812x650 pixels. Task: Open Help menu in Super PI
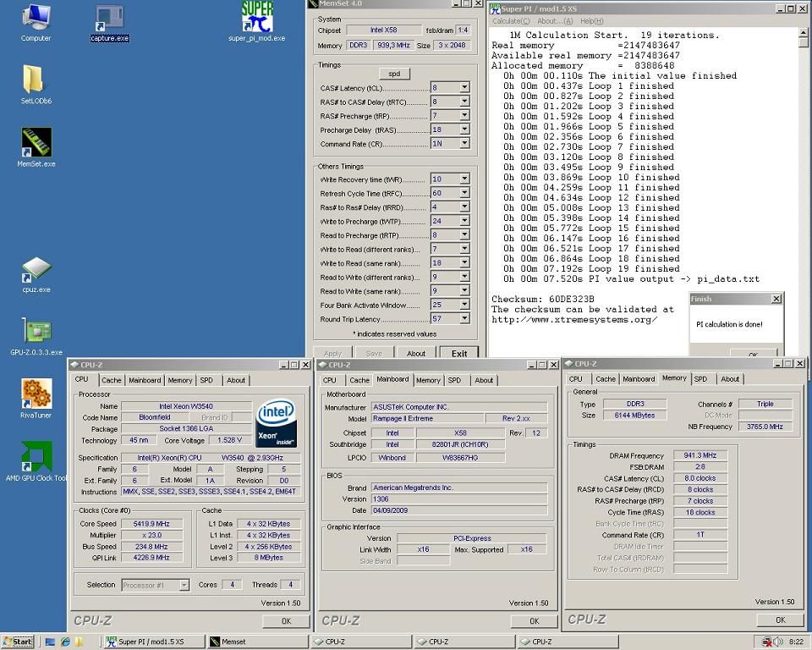point(591,20)
